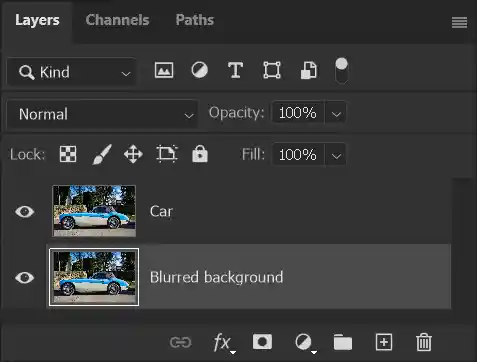Open the Layers panel menu icon
This screenshot has height=362, width=477.
click(459, 23)
